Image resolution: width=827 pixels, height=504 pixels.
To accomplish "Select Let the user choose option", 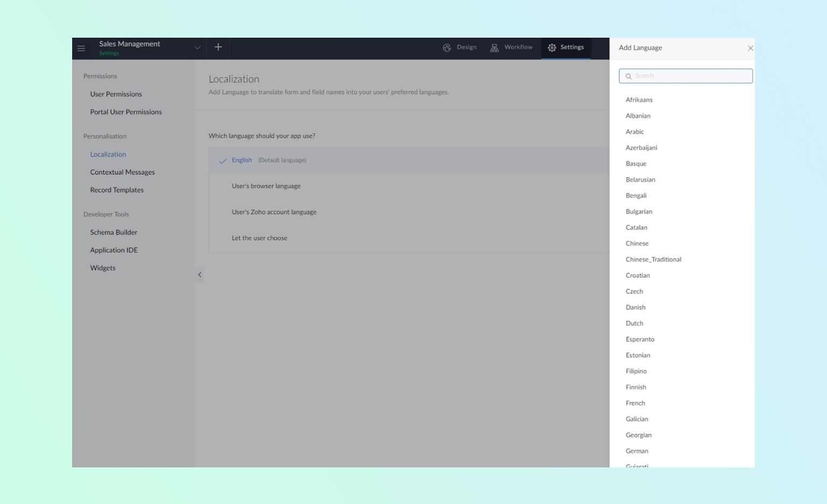I will (x=260, y=238).
